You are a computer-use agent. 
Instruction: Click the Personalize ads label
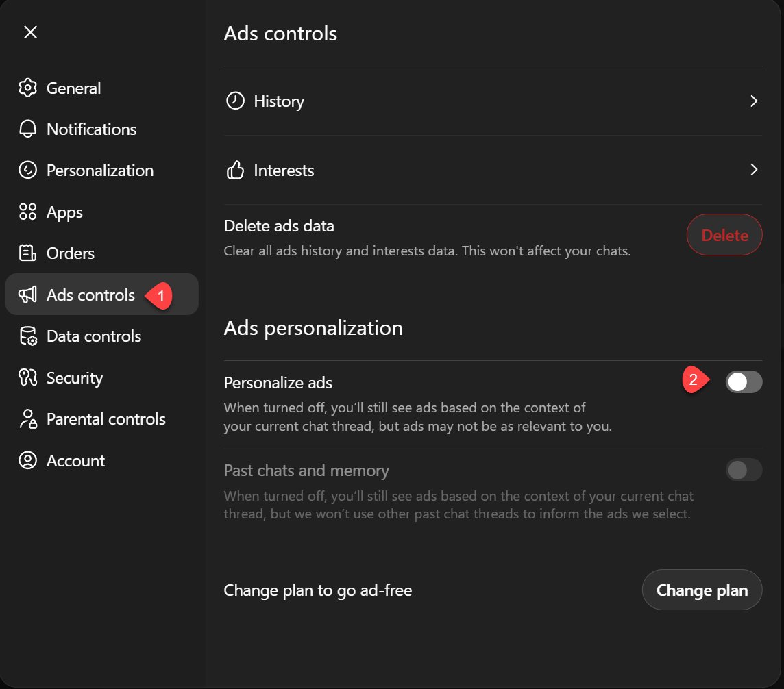(x=278, y=383)
